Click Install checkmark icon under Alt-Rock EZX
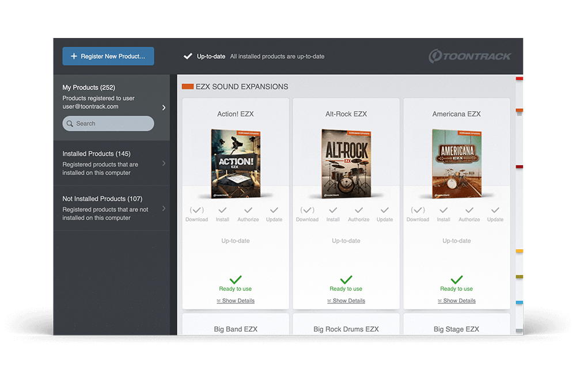 pyautogui.click(x=333, y=211)
